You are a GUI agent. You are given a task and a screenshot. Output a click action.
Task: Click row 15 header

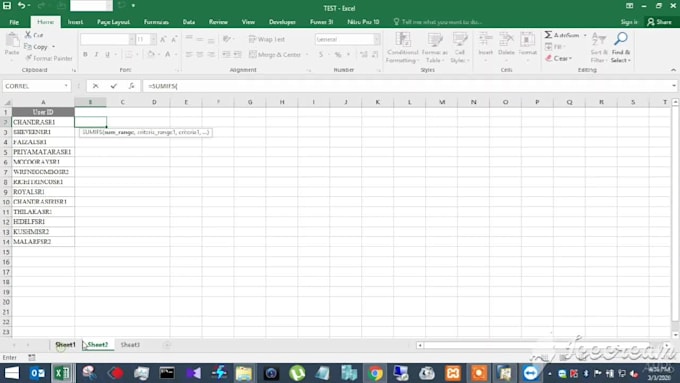pyautogui.click(x=6, y=252)
